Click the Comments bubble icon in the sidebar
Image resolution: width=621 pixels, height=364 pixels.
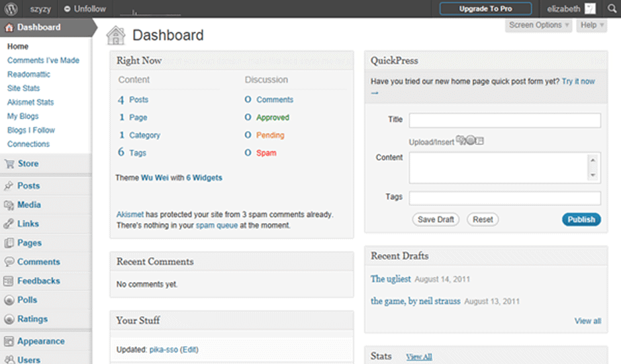(9, 262)
